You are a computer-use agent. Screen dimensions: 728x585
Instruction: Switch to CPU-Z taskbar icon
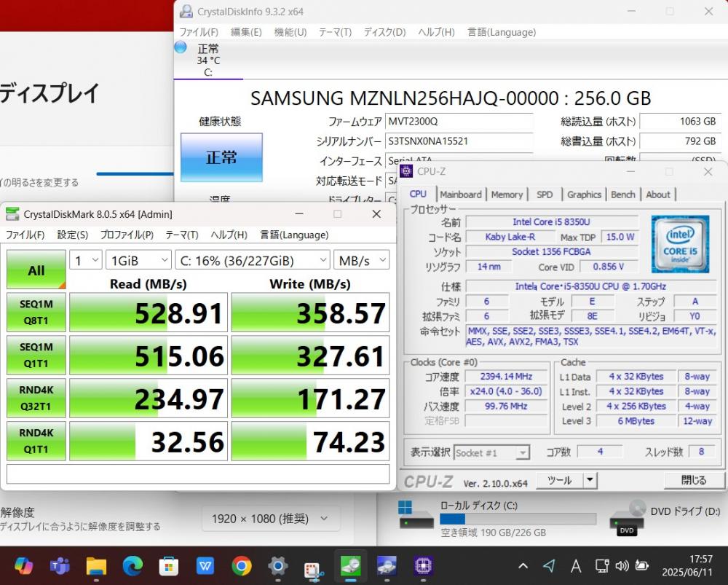click(x=423, y=565)
